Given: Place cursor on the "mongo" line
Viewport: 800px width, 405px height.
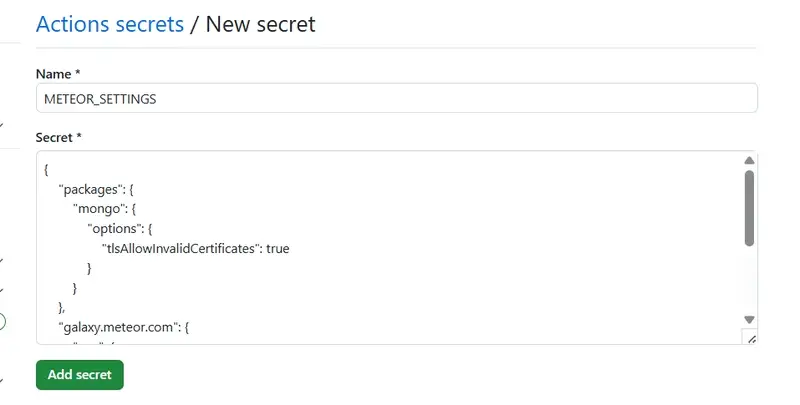Looking at the screenshot, I should coord(105,209).
